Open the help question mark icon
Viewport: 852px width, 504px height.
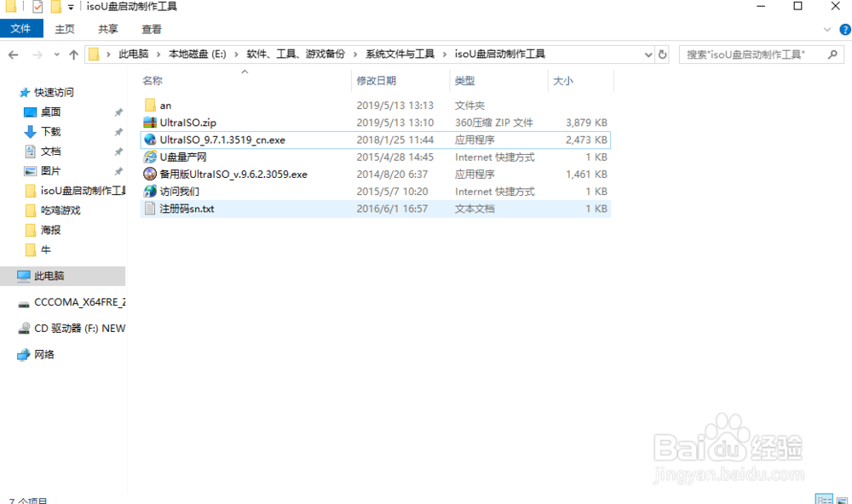[x=845, y=29]
